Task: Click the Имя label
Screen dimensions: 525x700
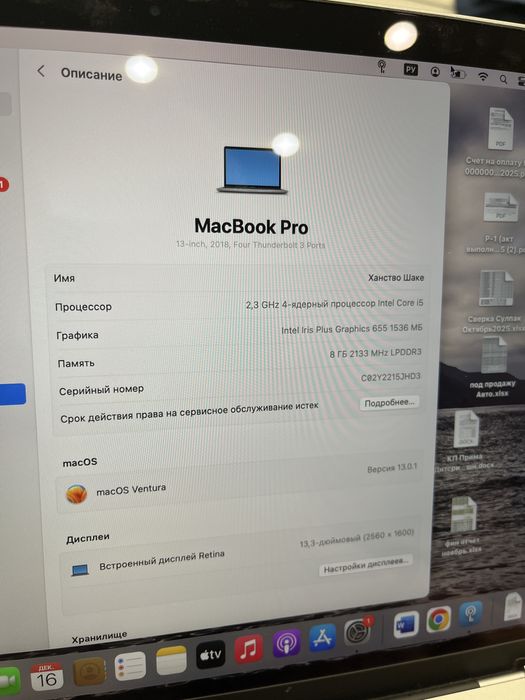Action: click(x=64, y=278)
